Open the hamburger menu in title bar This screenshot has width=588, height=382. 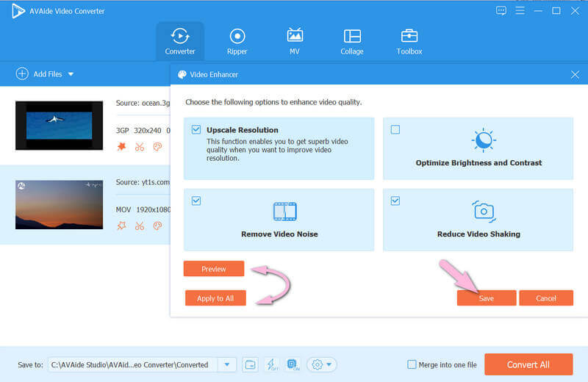point(520,10)
